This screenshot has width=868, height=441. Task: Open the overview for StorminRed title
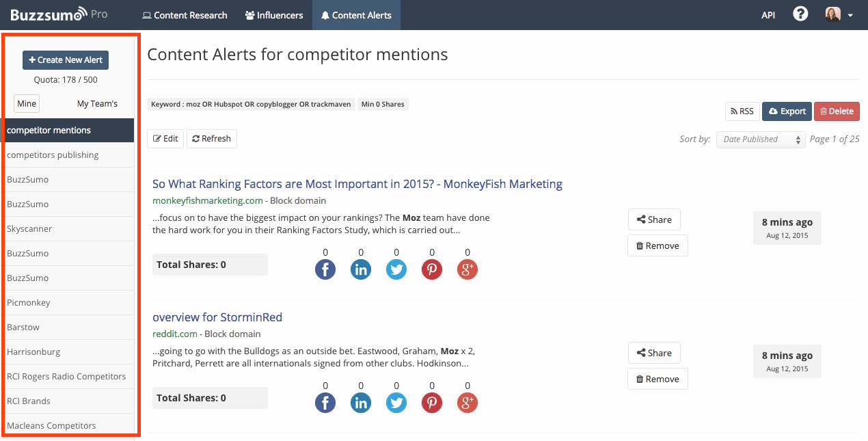(217, 317)
